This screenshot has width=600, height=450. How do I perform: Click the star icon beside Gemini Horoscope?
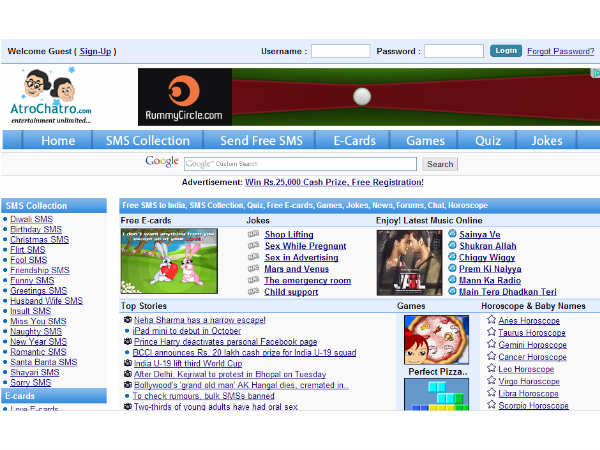pos(491,344)
